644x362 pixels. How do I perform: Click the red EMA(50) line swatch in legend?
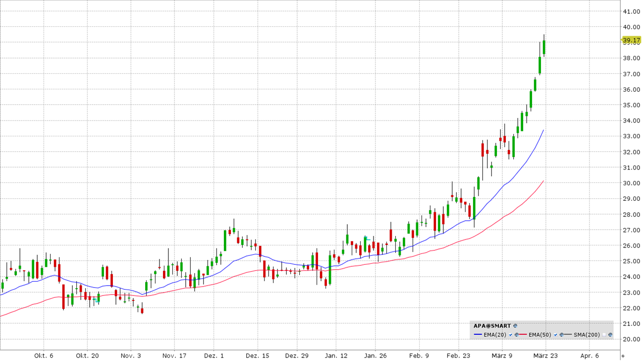[x=523, y=335]
